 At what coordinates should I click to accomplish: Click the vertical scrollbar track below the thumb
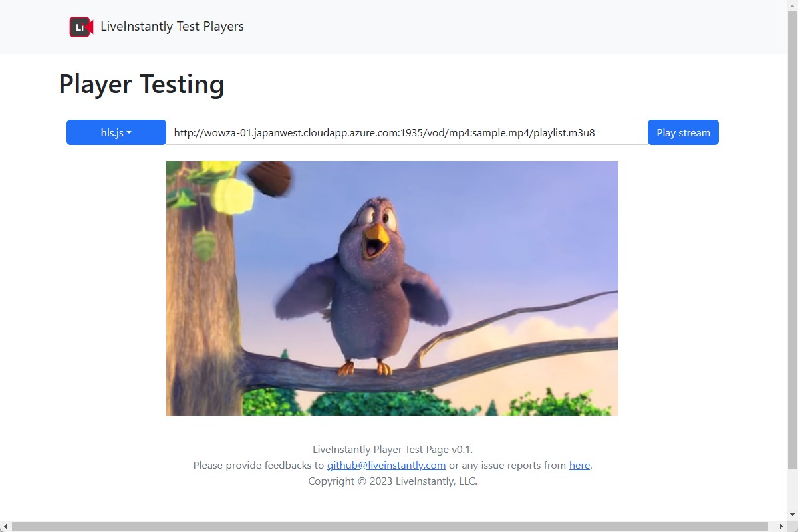[x=792, y=492]
